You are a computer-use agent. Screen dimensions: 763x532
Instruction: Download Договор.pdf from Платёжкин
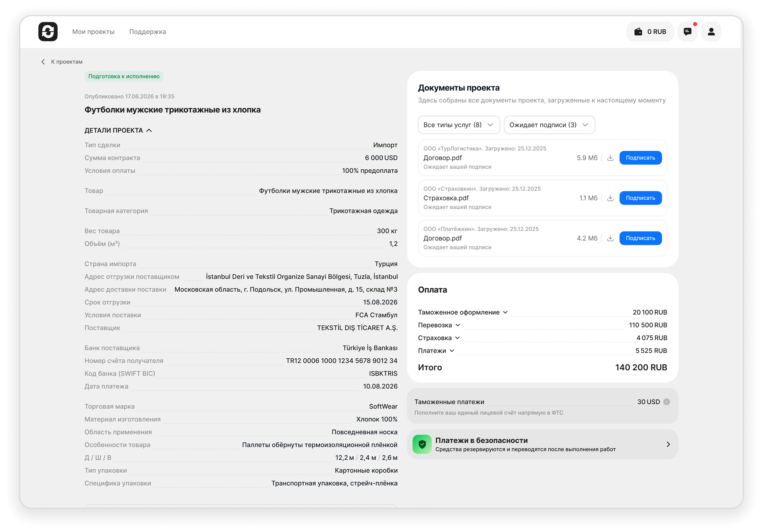pos(610,238)
